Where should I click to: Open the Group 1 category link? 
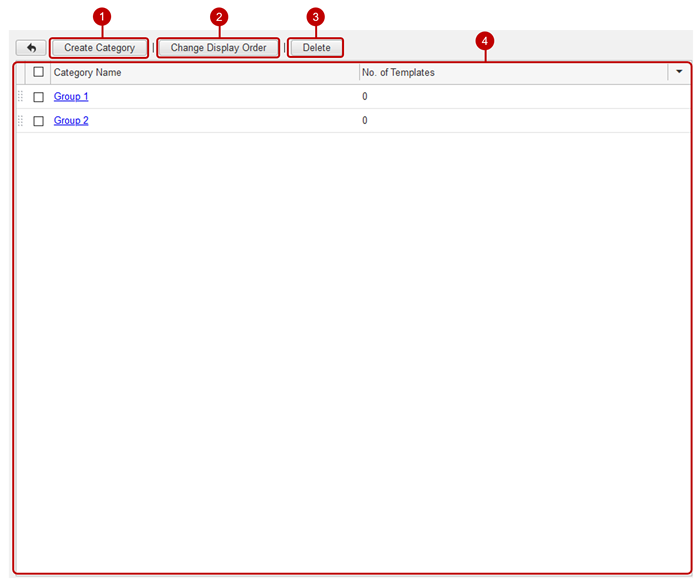point(71,97)
